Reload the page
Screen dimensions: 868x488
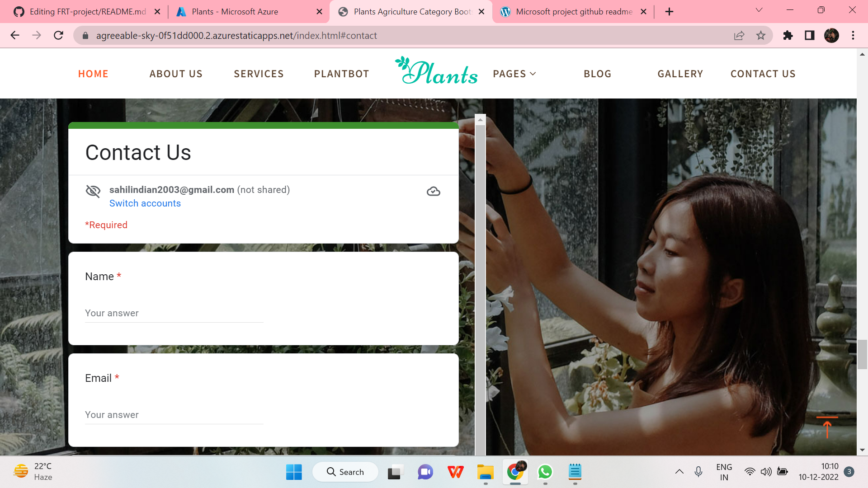(x=58, y=36)
